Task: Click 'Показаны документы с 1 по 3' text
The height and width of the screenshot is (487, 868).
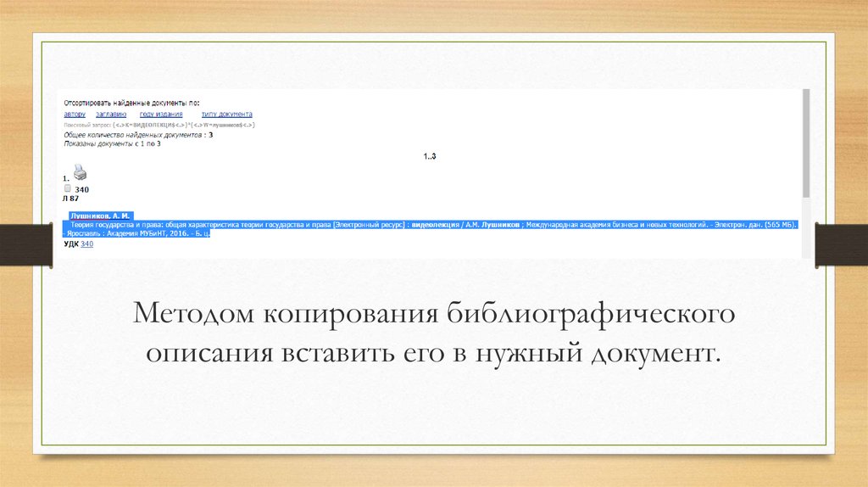Action: (x=112, y=143)
